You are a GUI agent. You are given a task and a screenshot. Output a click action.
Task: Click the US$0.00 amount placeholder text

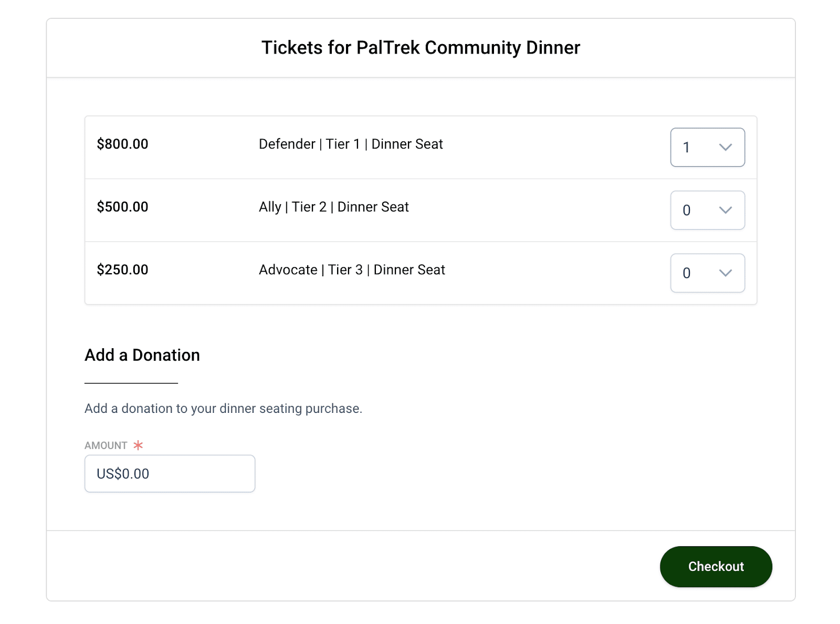click(122, 473)
